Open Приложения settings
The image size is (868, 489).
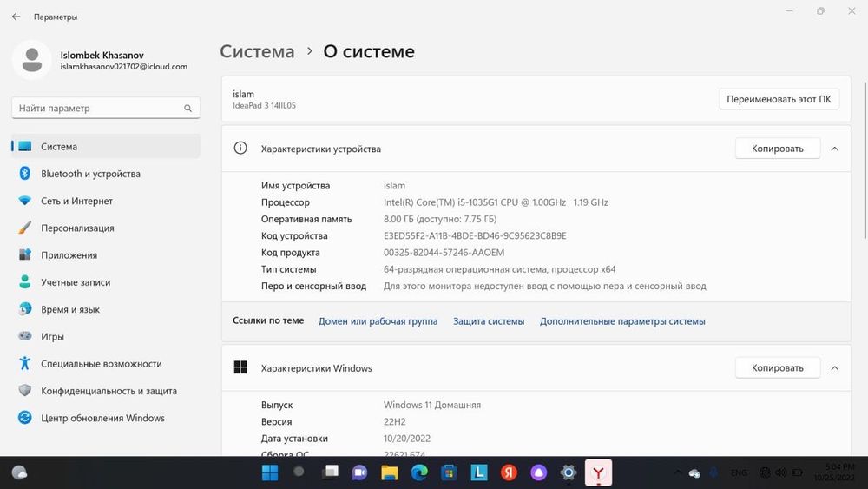[106, 254]
